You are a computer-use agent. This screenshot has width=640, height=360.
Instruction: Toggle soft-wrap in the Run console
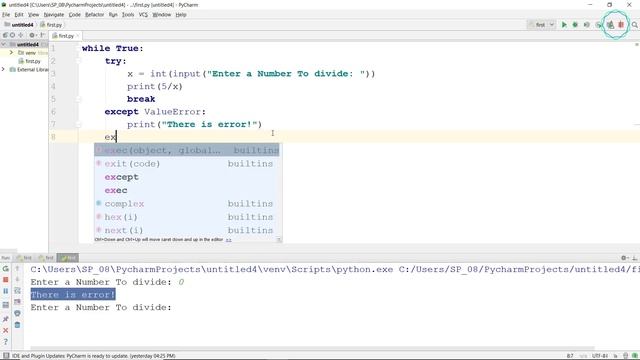click(17, 291)
